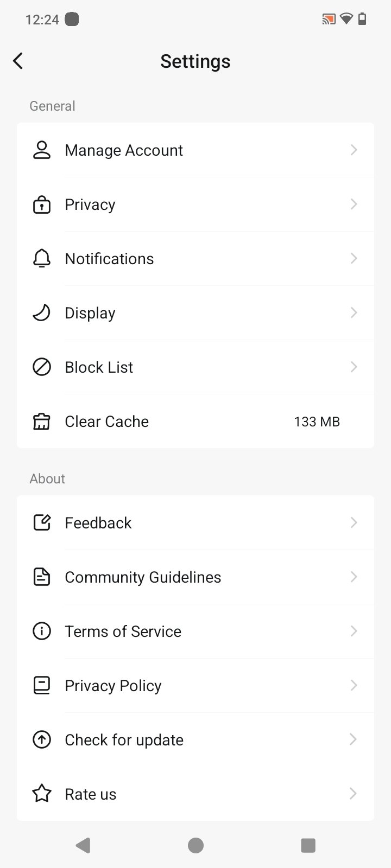The height and width of the screenshot is (868, 391).
Task: Tap the Feedback pencil icon
Action: coord(42,523)
